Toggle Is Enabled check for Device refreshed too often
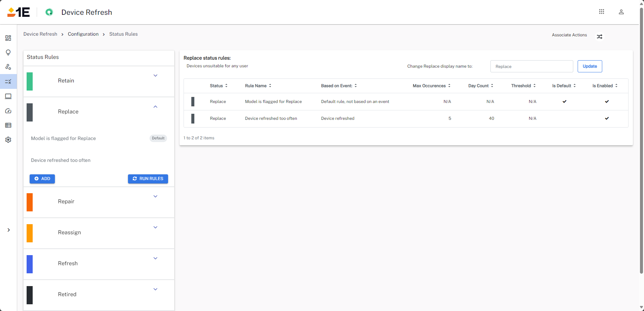 click(x=607, y=118)
